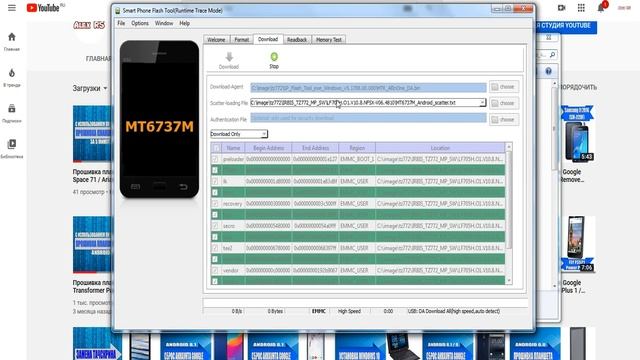This screenshot has height=360, width=640.
Task: Toggle the recovery row checkbox
Action: click(215, 204)
